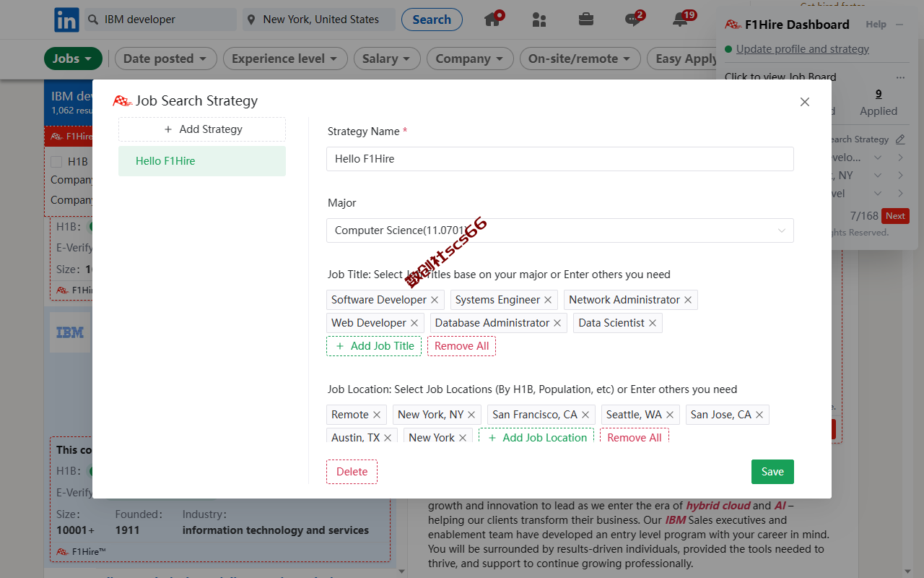Viewport: 924px width, 578px height.
Task: Open the LinkedIn home logo
Action: pyautogui.click(x=66, y=20)
